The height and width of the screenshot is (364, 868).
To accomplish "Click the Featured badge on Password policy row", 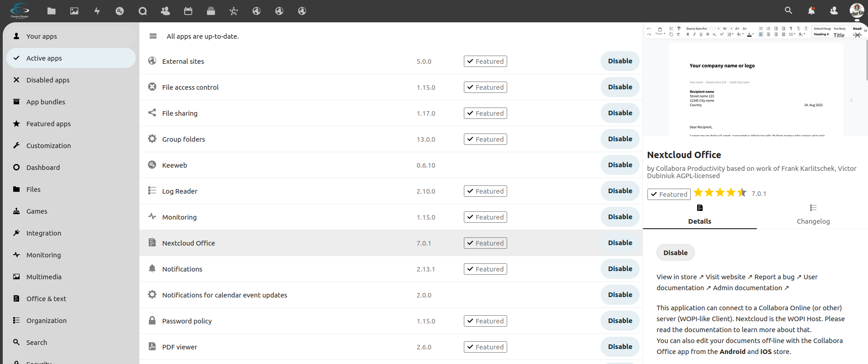I will coord(485,321).
